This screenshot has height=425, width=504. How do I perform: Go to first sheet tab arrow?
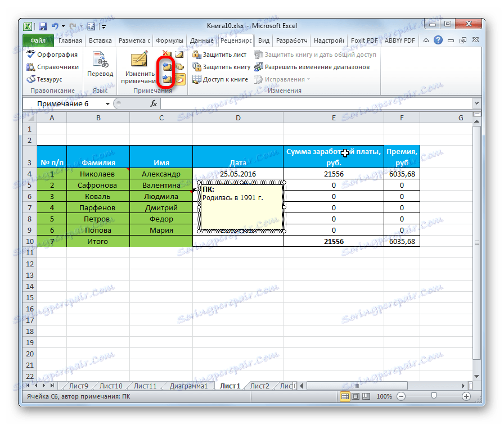point(28,385)
